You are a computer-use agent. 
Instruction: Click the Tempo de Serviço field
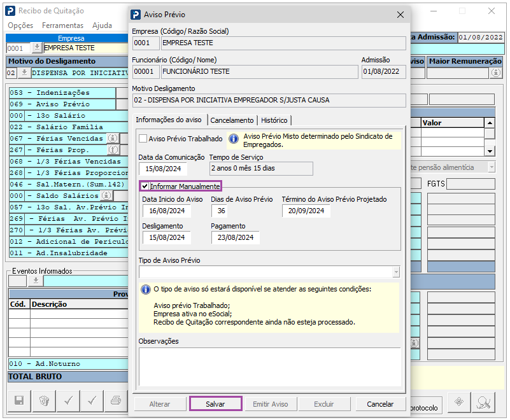click(x=261, y=169)
